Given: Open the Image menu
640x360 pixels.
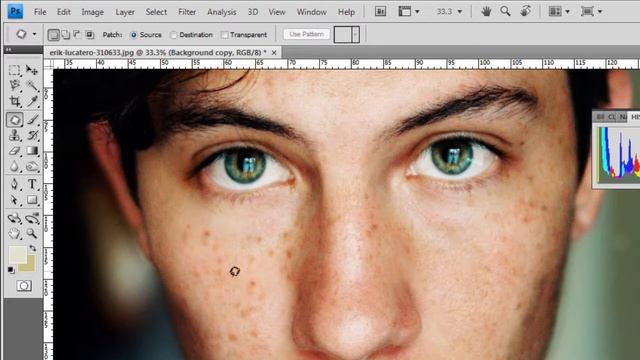Looking at the screenshot, I should (92, 12).
